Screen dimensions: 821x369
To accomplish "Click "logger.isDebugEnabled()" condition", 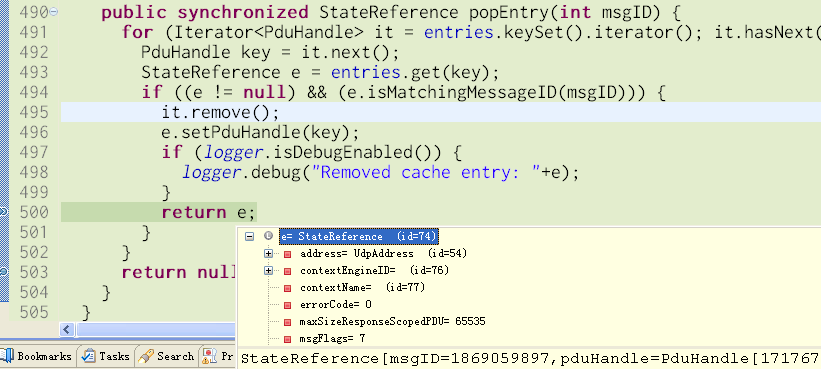I will [x=328, y=152].
